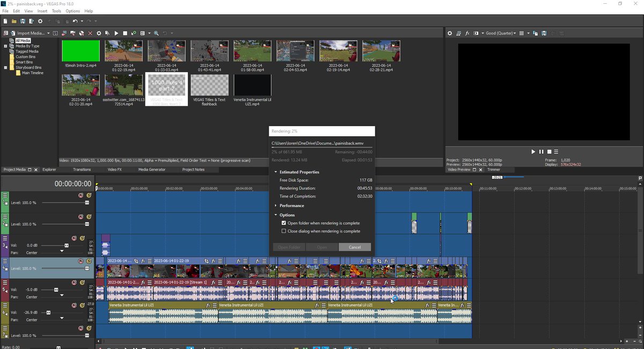Click the Open project folder icon
This screenshot has height=349, width=644.
pos(14,21)
